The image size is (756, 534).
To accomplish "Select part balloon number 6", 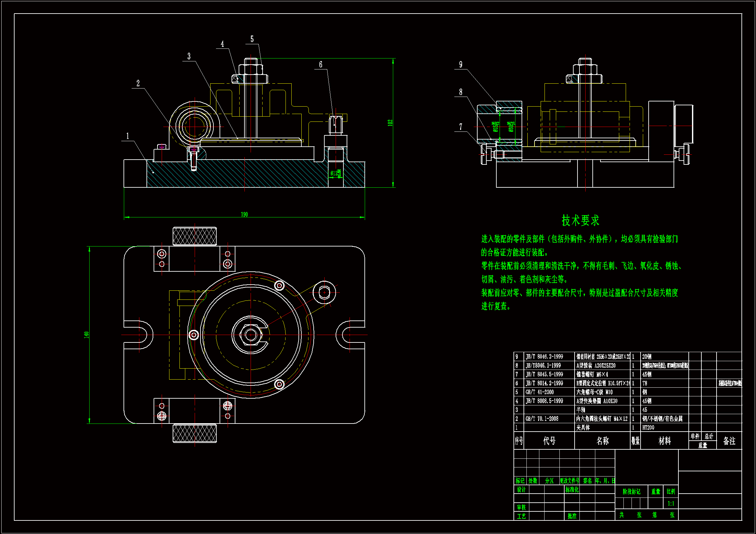I will 320,65.
